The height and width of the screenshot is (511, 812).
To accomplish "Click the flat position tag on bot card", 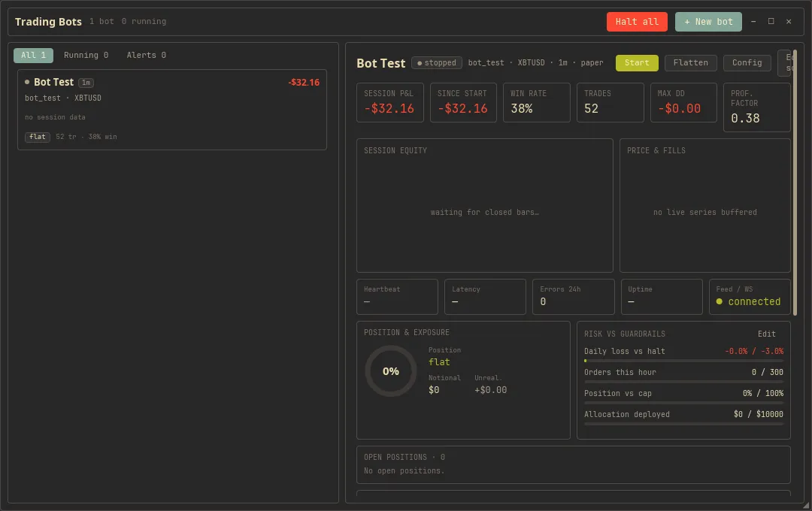I will pyautogui.click(x=38, y=137).
